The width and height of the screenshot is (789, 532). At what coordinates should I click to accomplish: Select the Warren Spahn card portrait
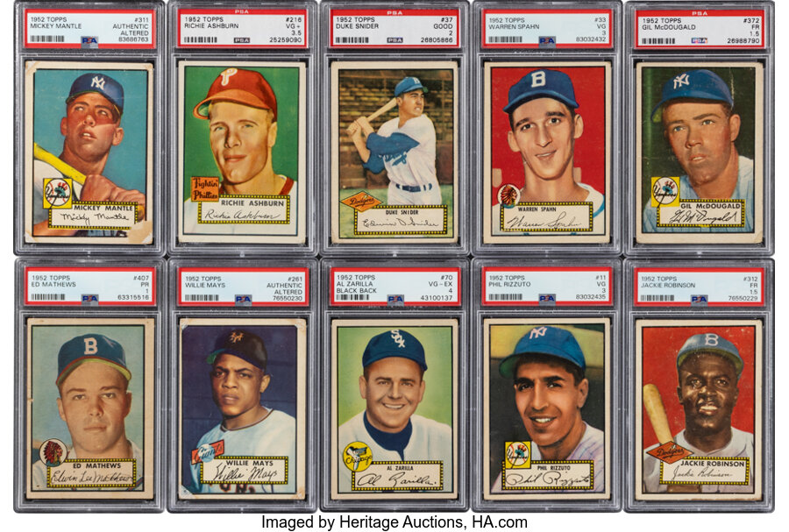[547, 153]
